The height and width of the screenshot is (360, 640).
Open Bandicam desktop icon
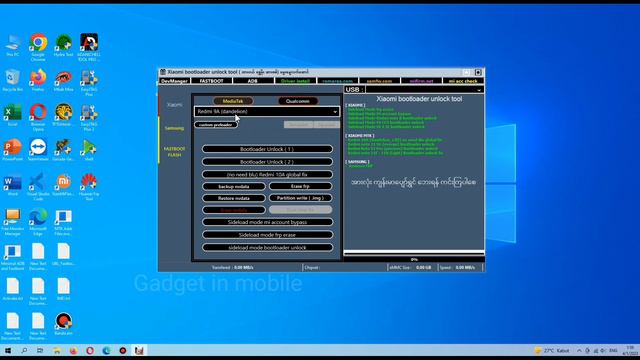point(63,324)
